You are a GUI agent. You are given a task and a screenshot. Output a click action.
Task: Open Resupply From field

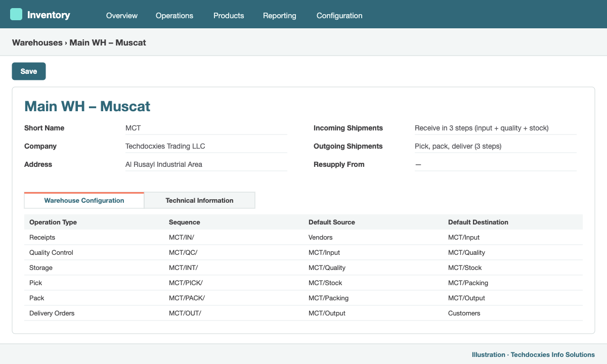(496, 164)
